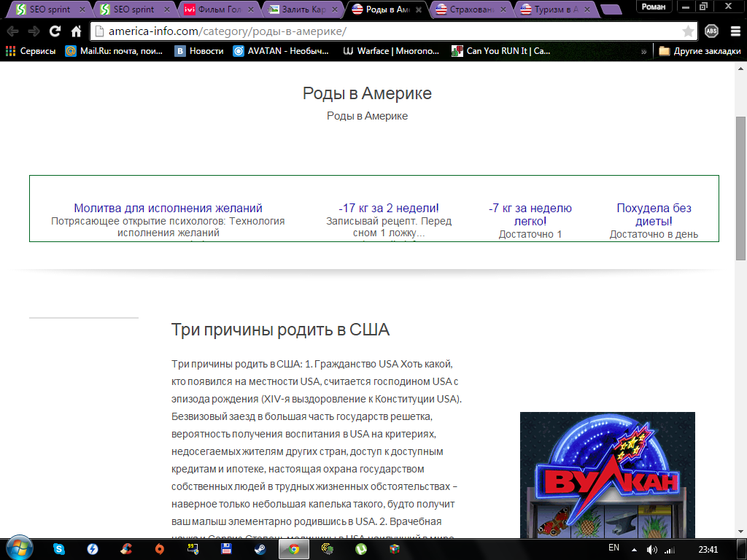Open the -7 кг за неделю легко ad
This screenshot has height=560, width=747.
coord(530,215)
